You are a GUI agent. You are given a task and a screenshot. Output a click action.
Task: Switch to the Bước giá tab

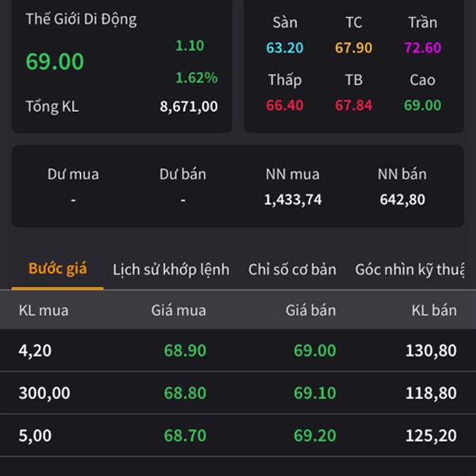pos(58,269)
